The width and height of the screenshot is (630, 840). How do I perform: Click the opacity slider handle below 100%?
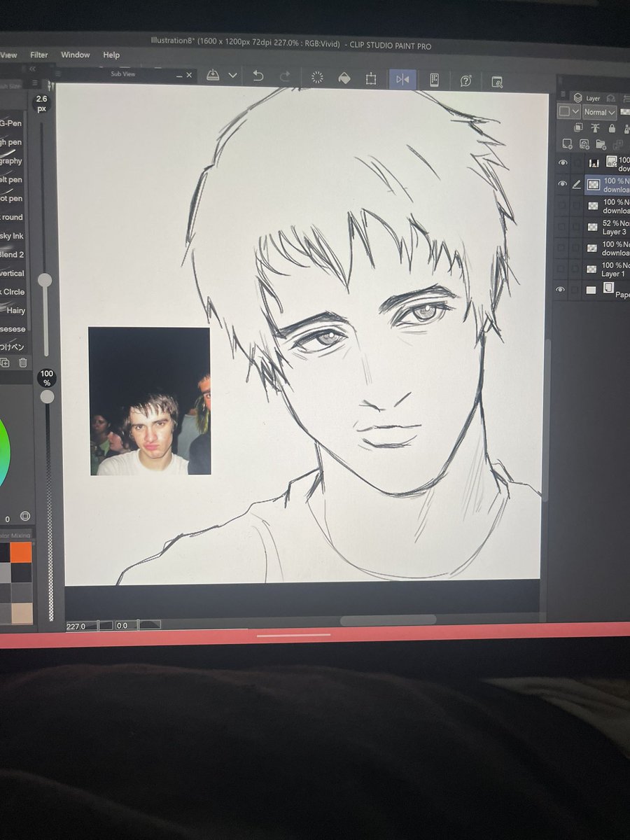click(x=47, y=397)
